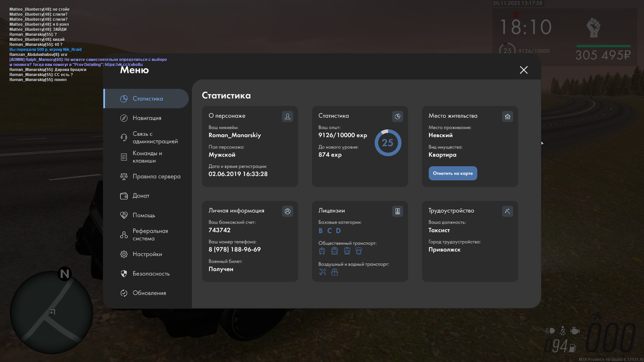Click the pickaxe icon in Трудоустройство card
The height and width of the screenshot is (362, 644).
point(508,211)
